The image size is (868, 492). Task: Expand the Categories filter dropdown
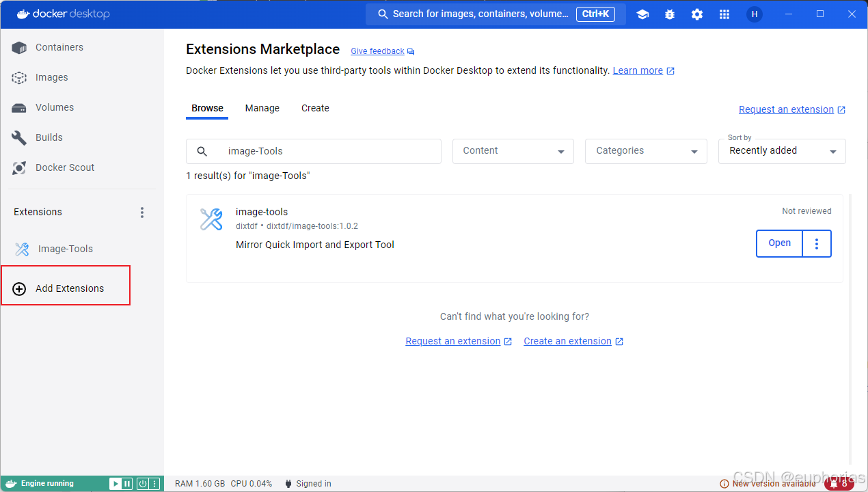(646, 151)
